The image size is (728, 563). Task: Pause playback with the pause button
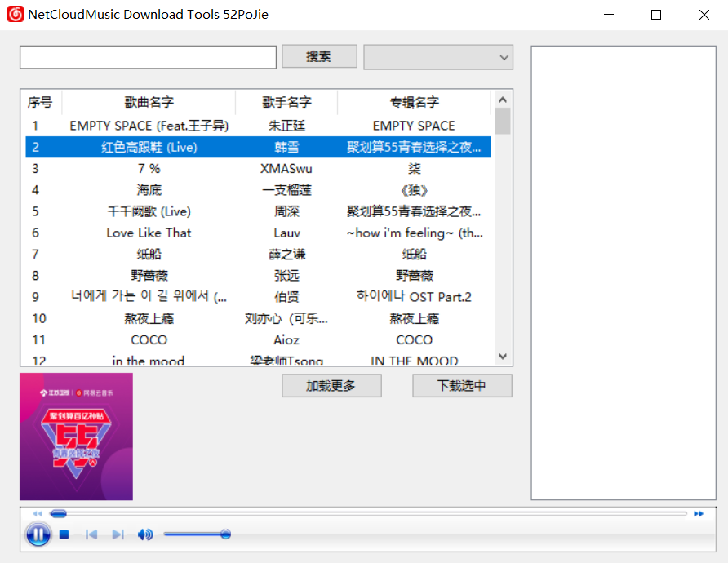[x=38, y=534]
